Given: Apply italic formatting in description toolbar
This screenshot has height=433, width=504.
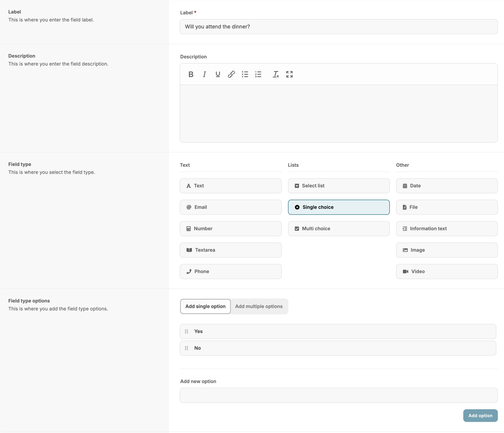Looking at the screenshot, I should click(x=204, y=74).
